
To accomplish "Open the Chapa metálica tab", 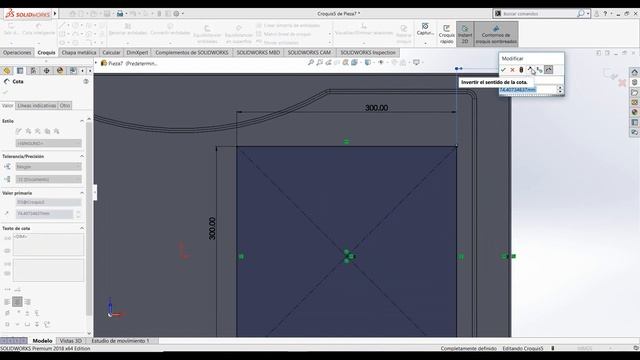I will tap(79, 53).
